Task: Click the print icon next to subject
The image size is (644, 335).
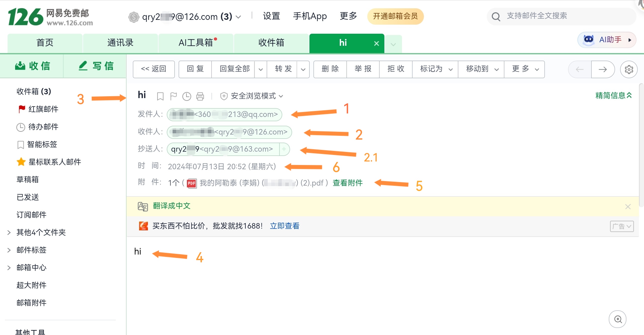Action: (200, 96)
